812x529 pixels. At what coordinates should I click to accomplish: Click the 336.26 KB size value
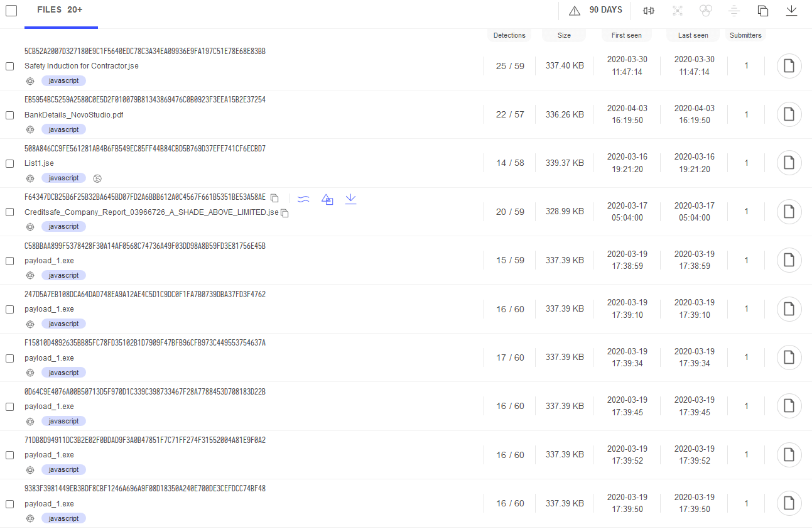[565, 114]
